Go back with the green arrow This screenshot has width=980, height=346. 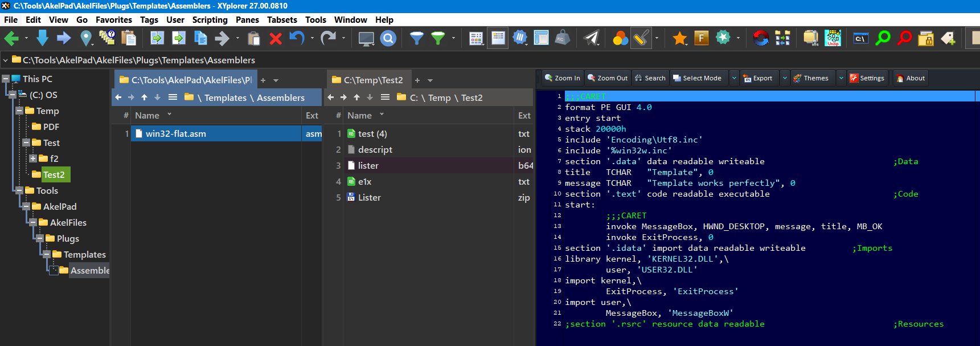(x=11, y=38)
